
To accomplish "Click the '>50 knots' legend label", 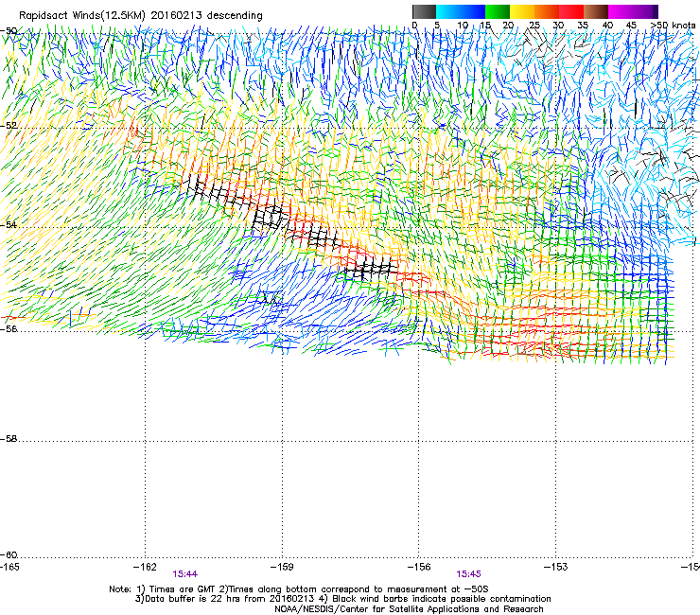I will point(674,26).
